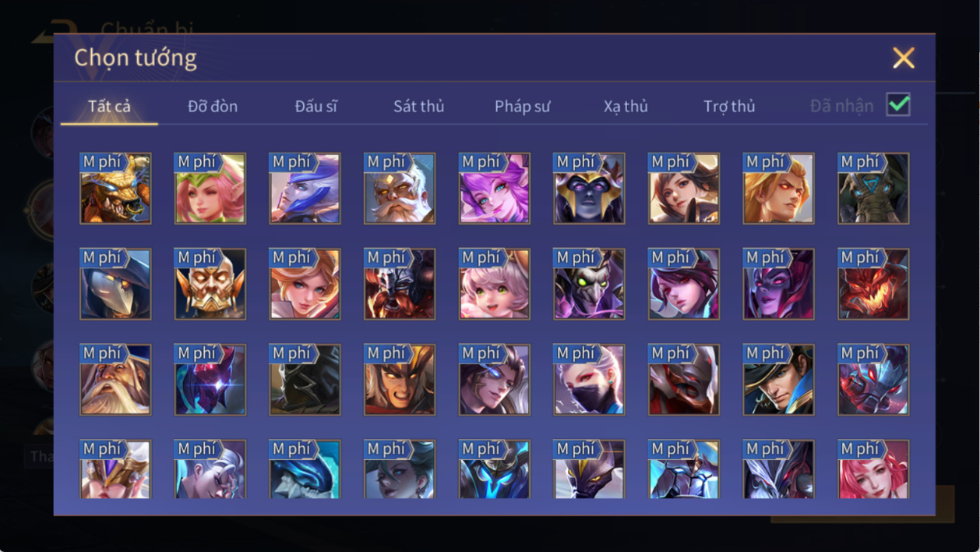Switch to the Đỡ đòn tab
The width and height of the screenshot is (980, 552).
tap(213, 106)
